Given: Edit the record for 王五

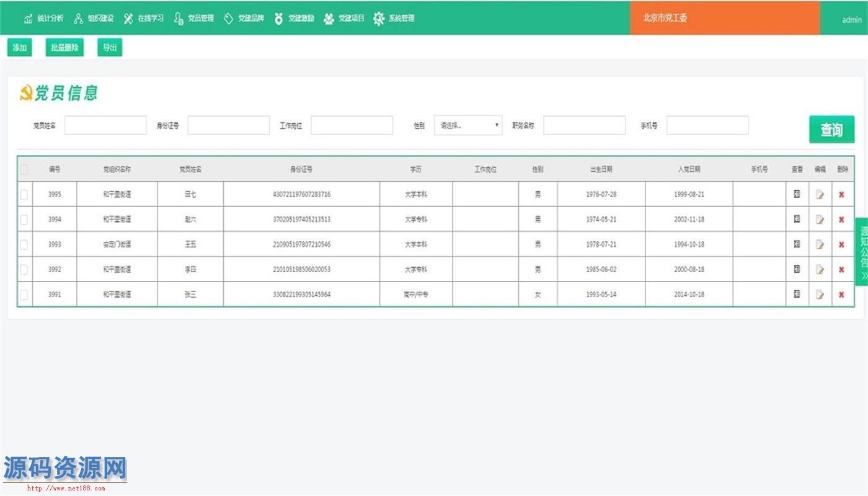Looking at the screenshot, I should coord(820,244).
